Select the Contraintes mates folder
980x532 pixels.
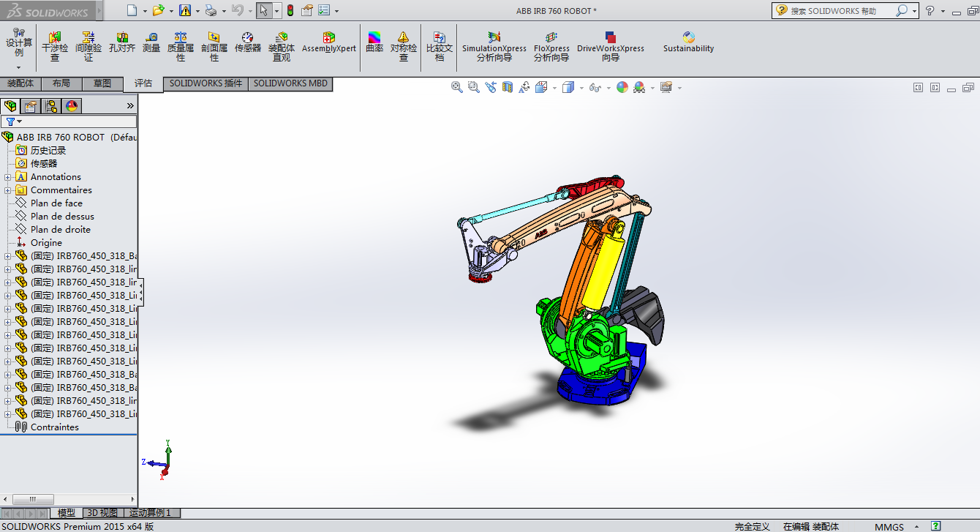pyautogui.click(x=55, y=427)
